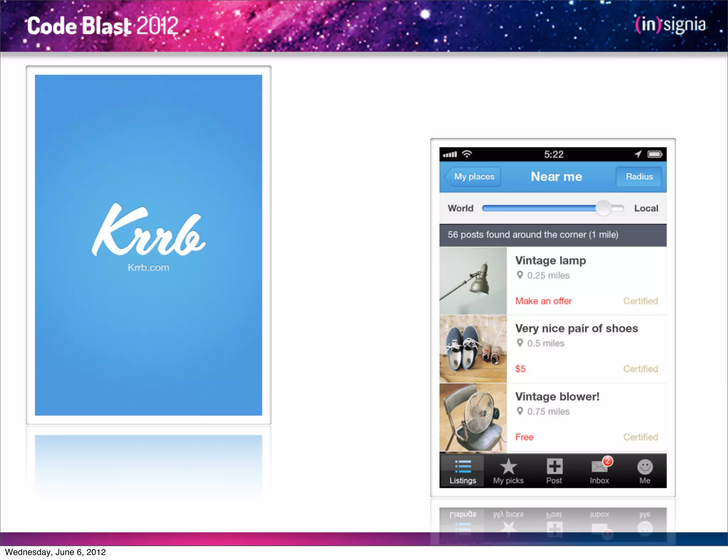
Task: Tap the Radius button
Action: (x=639, y=177)
